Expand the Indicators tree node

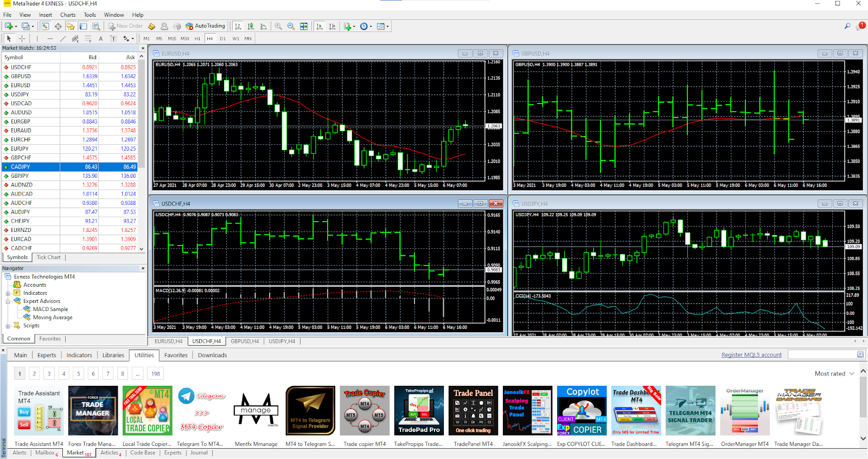click(8, 293)
